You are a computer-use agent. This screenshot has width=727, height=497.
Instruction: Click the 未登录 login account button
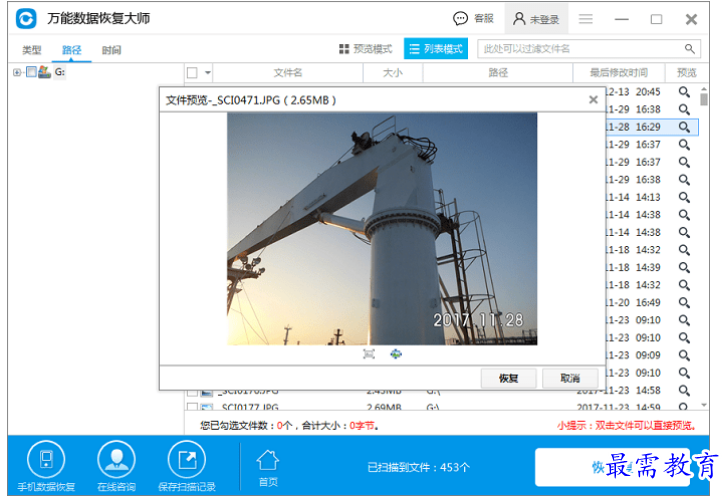(x=536, y=19)
